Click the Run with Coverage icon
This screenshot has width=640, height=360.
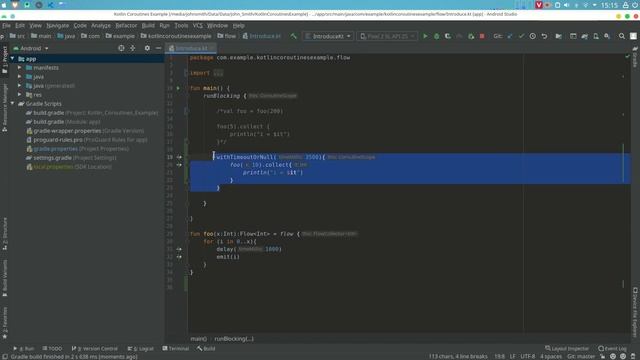[x=448, y=36]
